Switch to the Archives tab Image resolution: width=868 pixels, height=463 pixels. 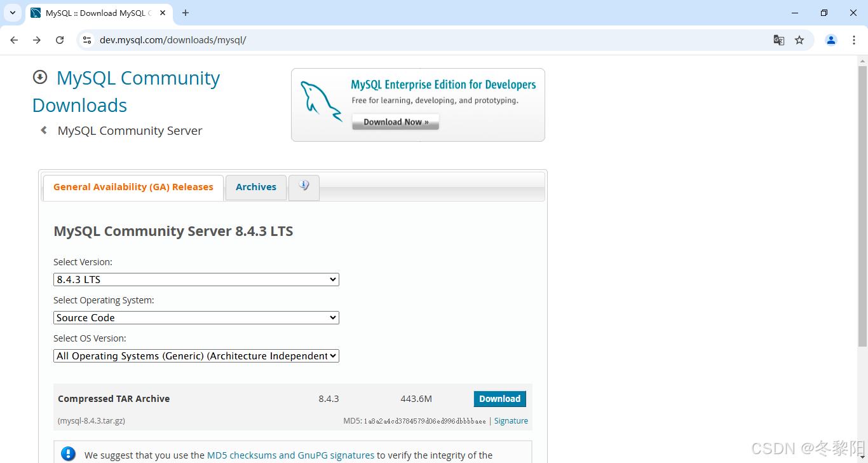tap(256, 187)
